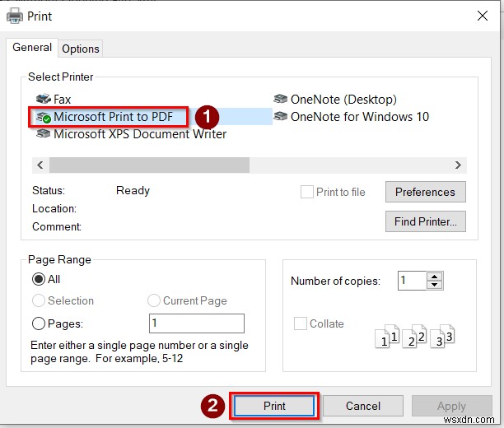This screenshot has height=428, width=504.
Task: Switch to the General tab
Action: click(x=32, y=48)
